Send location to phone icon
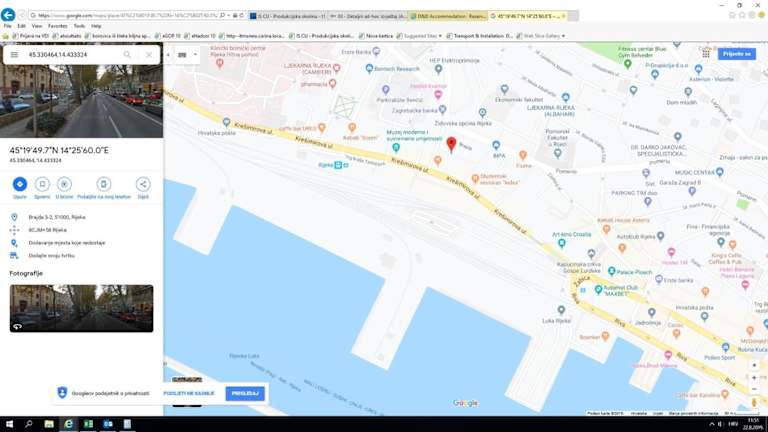Image resolution: width=768 pixels, height=432 pixels. click(104, 184)
